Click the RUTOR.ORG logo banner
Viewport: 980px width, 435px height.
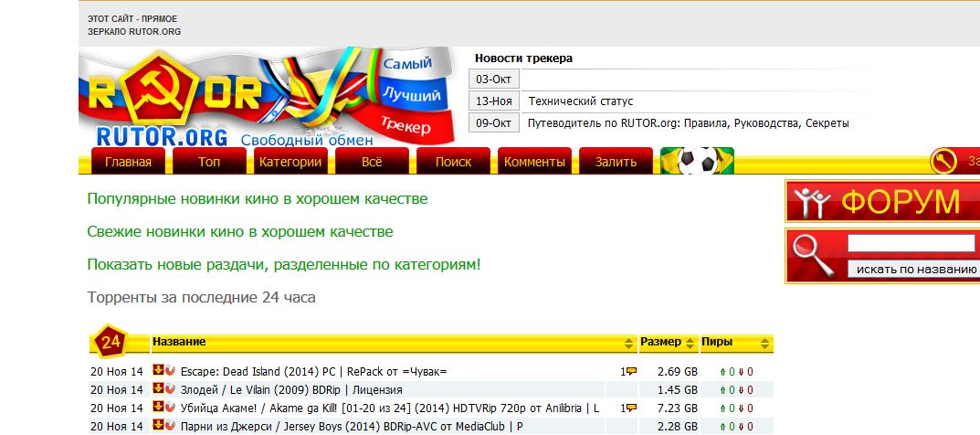pos(268,98)
